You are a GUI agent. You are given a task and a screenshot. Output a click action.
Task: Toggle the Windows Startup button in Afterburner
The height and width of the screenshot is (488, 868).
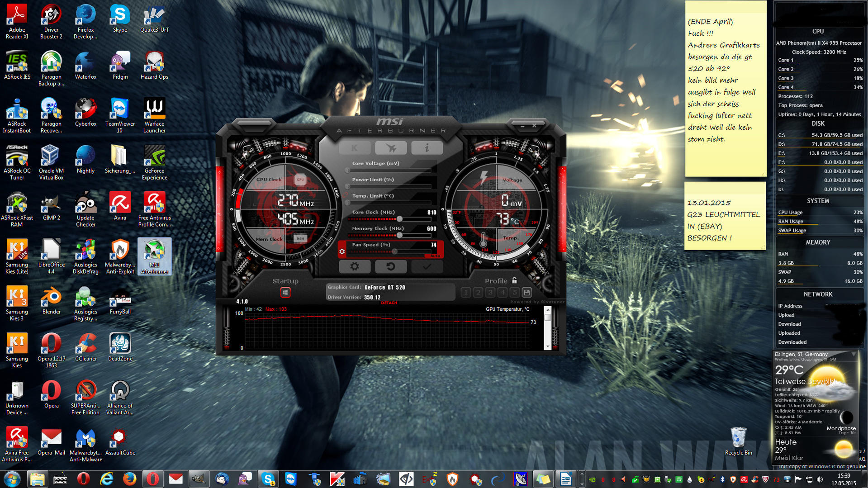(285, 293)
